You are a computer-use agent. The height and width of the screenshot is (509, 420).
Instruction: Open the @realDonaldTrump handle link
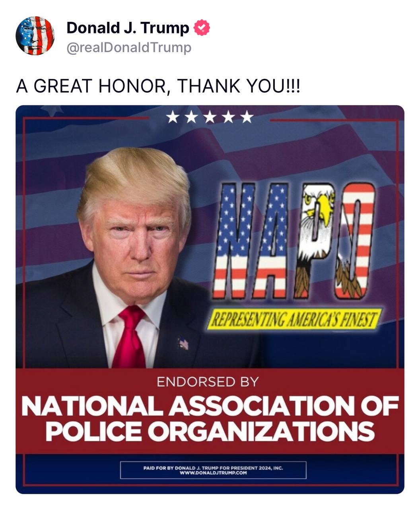coord(129,48)
